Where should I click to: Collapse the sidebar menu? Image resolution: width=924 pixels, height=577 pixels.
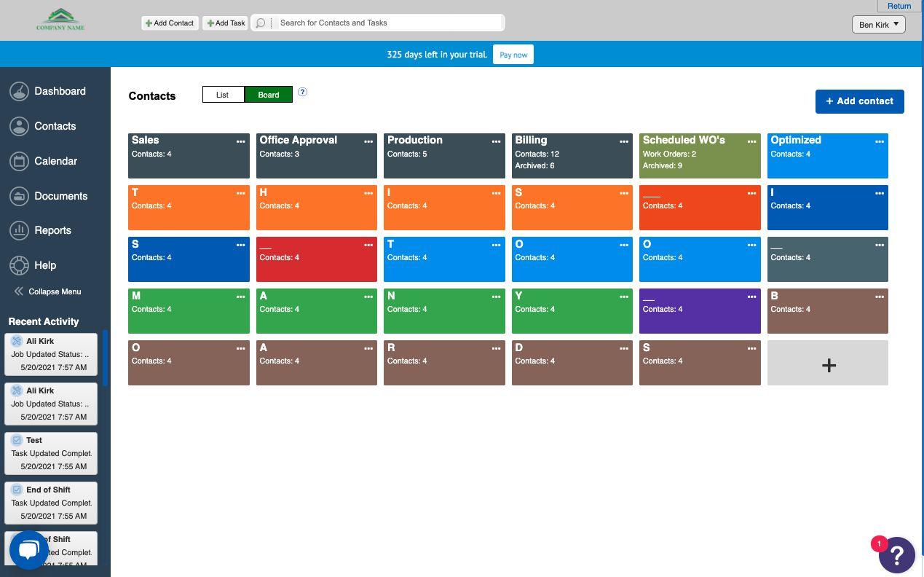47,291
